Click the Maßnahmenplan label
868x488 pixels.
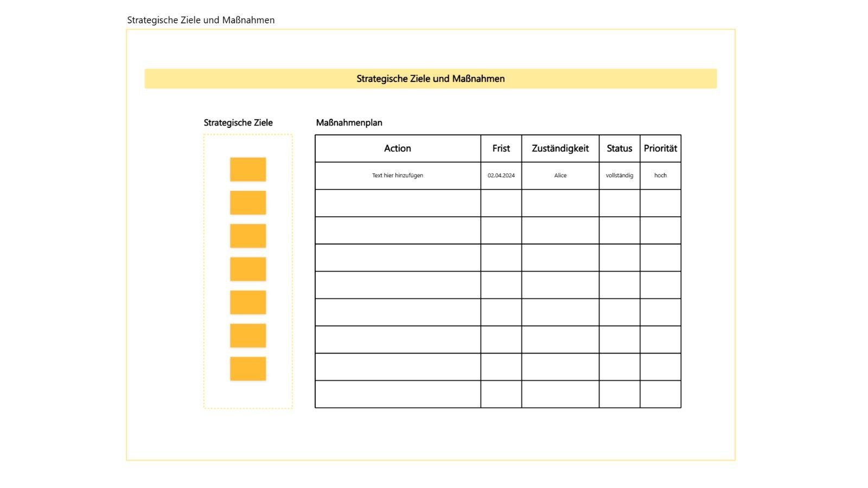click(349, 123)
